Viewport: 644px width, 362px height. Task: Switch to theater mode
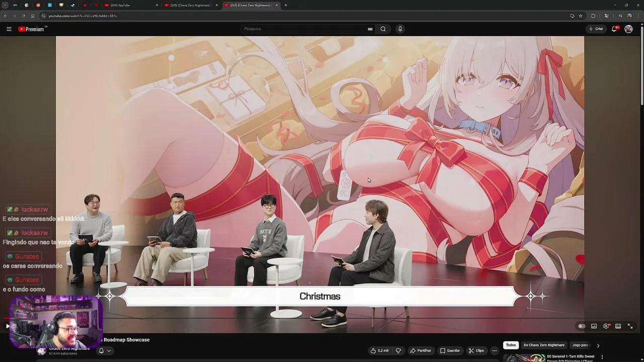pos(618,326)
